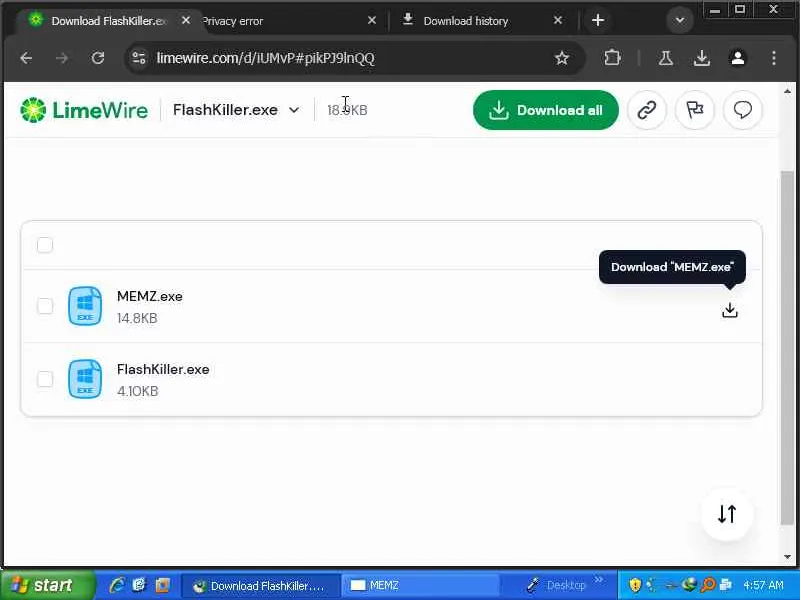800x600 pixels.
Task: Copy share link with chain icon
Action: [x=646, y=110]
